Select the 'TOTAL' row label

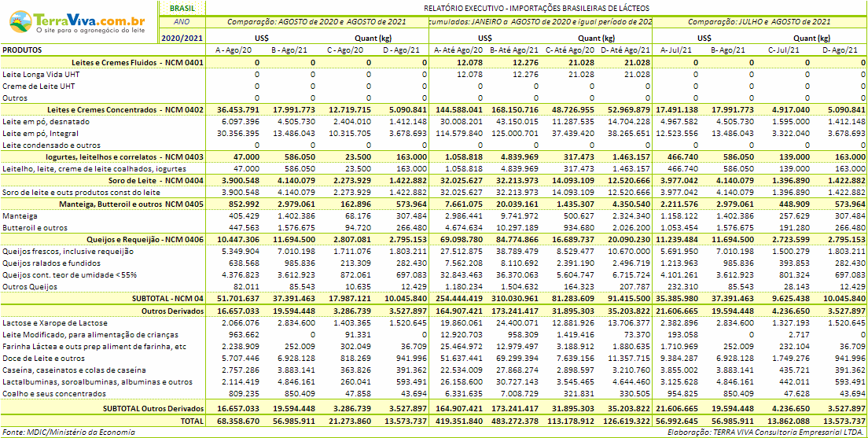(193, 421)
